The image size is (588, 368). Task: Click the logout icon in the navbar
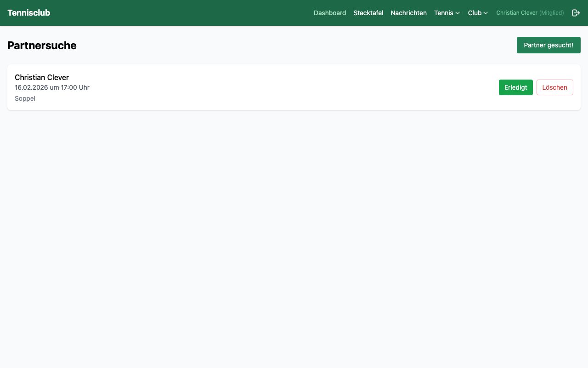click(x=576, y=13)
